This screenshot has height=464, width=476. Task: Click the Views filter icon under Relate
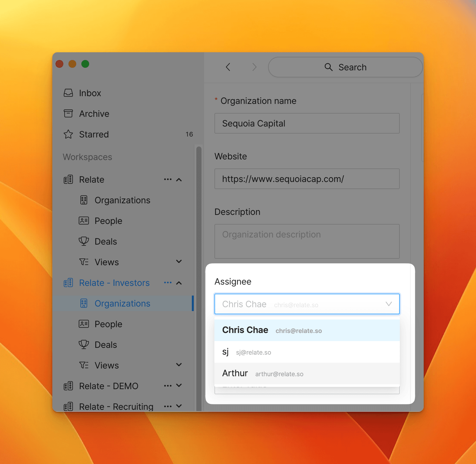84,262
